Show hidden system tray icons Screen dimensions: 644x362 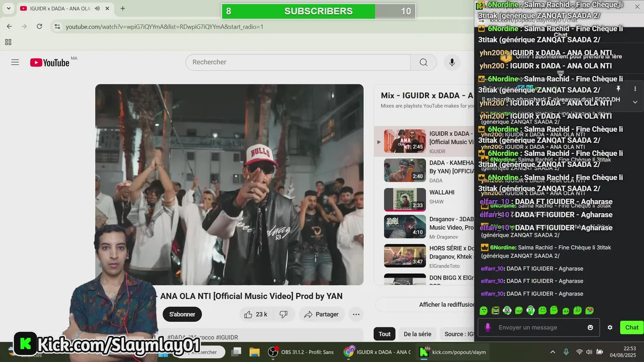point(552,352)
